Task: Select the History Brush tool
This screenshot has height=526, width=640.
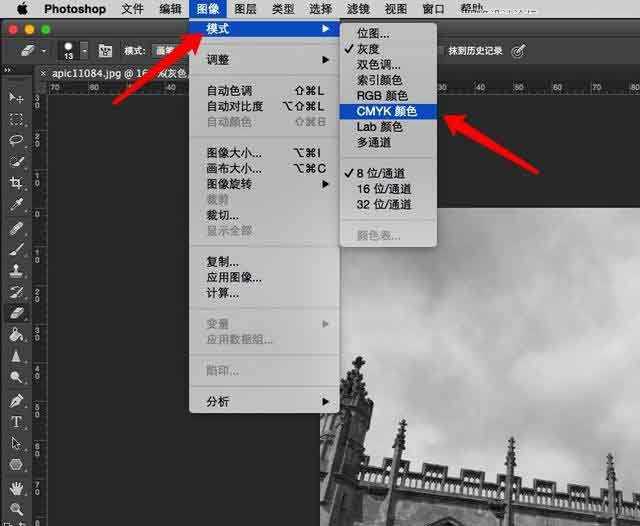Action: click(16, 291)
